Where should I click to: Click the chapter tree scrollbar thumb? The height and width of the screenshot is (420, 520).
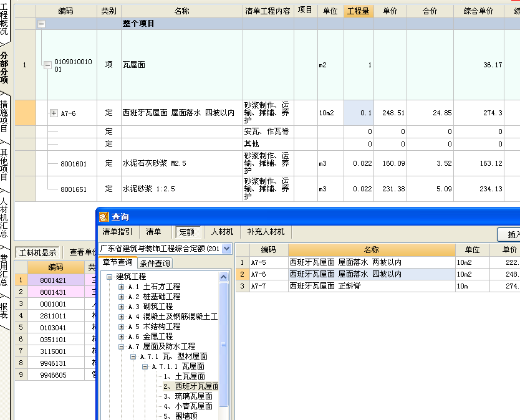(223, 345)
